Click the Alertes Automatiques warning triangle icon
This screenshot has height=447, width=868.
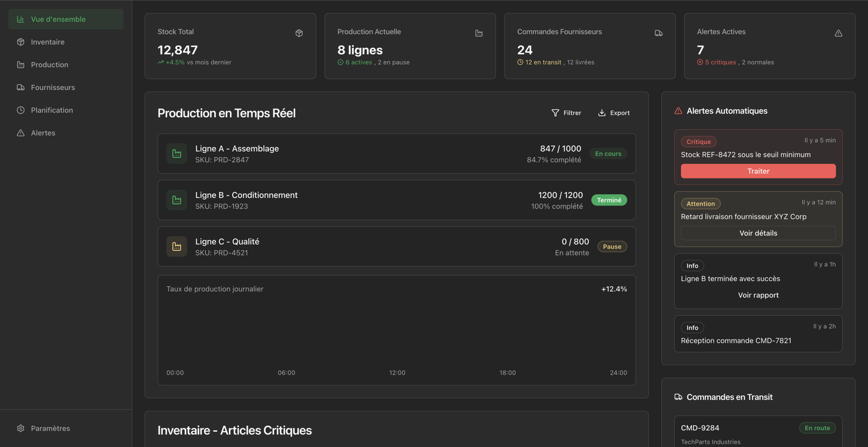(x=678, y=111)
